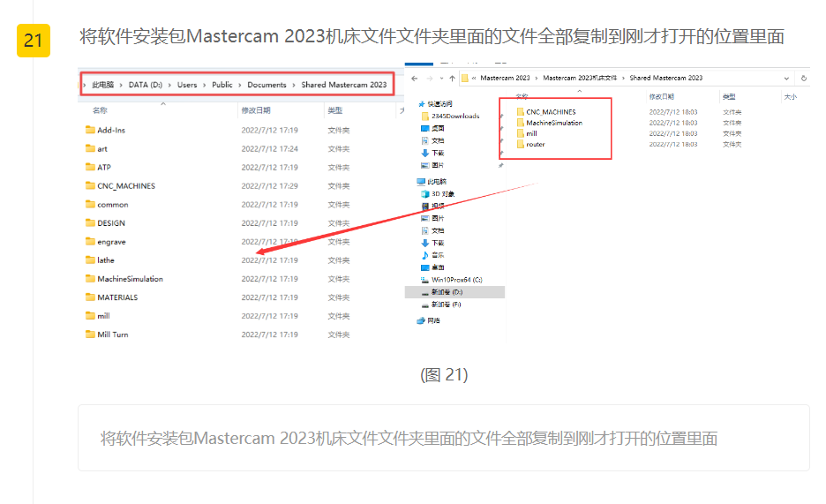
Task: Click Shared Mastercam 2023 in right path
Action: coord(666,78)
